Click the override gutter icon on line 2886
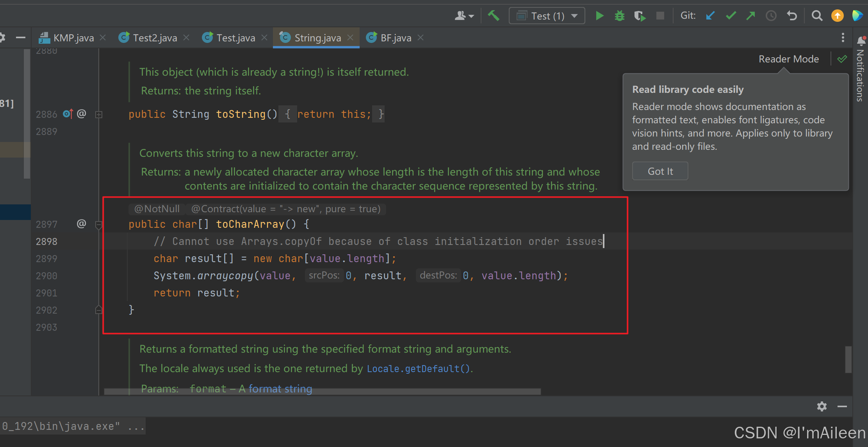This screenshot has width=868, height=447. click(68, 114)
